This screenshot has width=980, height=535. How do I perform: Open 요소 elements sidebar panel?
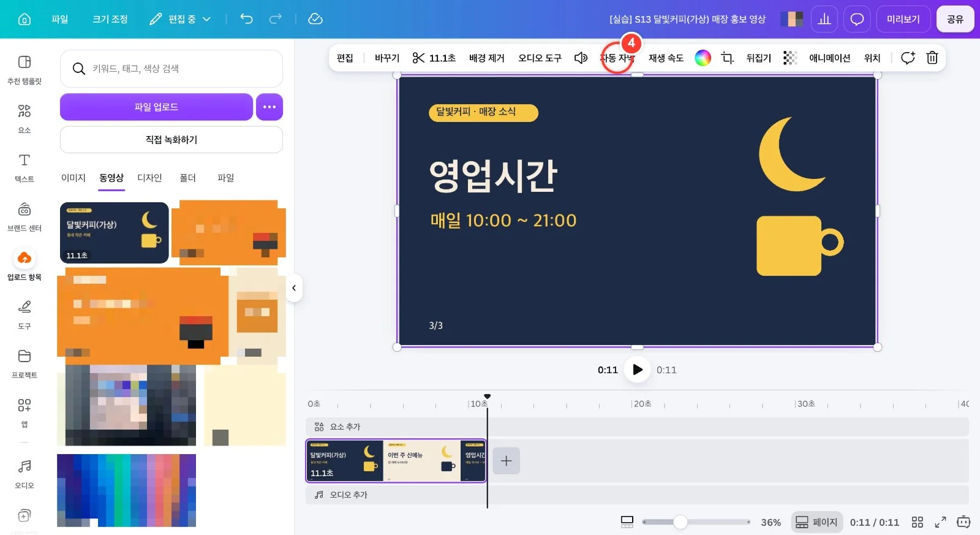click(x=24, y=118)
